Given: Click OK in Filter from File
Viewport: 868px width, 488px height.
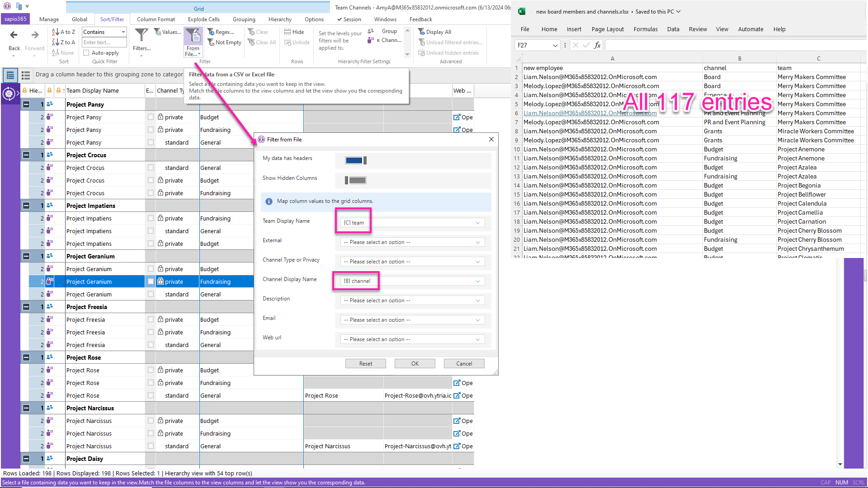Looking at the screenshot, I should point(415,364).
